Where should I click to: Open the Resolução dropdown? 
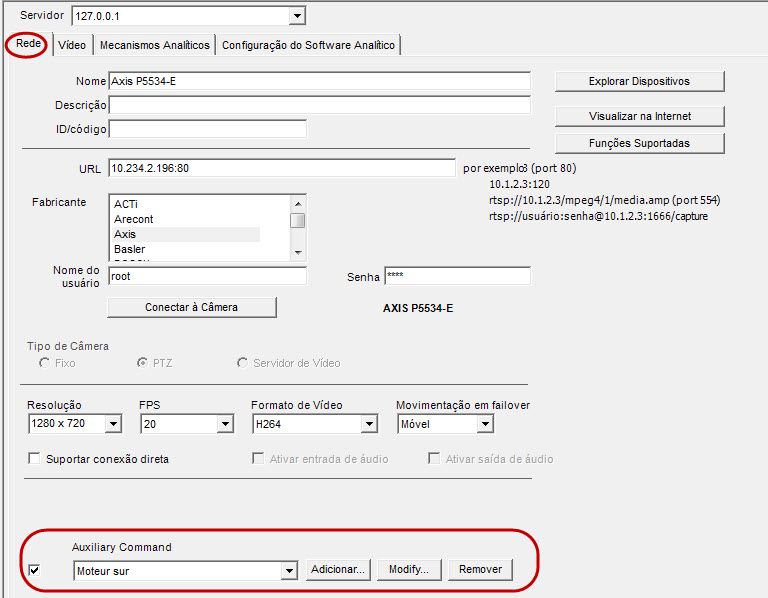coord(114,424)
